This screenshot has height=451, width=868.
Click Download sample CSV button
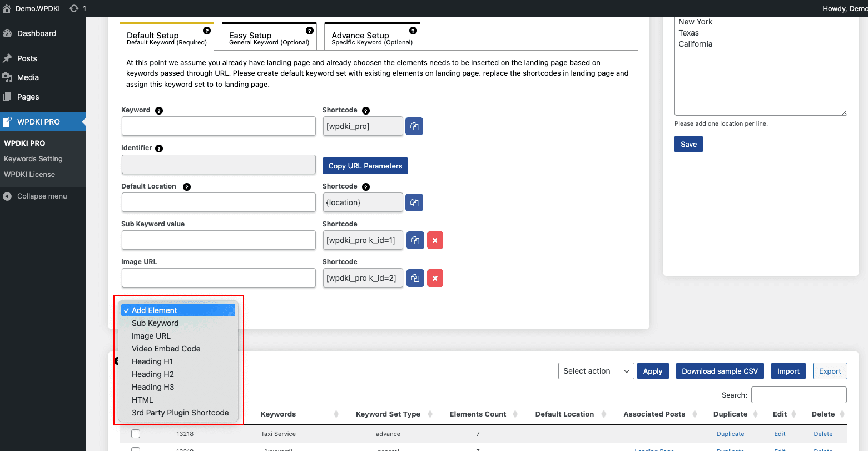pyautogui.click(x=720, y=371)
